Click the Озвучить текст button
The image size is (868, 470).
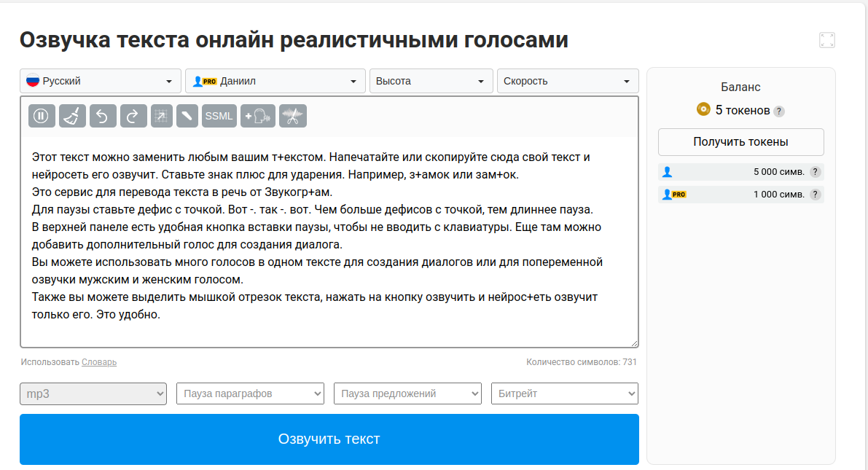pos(329,439)
